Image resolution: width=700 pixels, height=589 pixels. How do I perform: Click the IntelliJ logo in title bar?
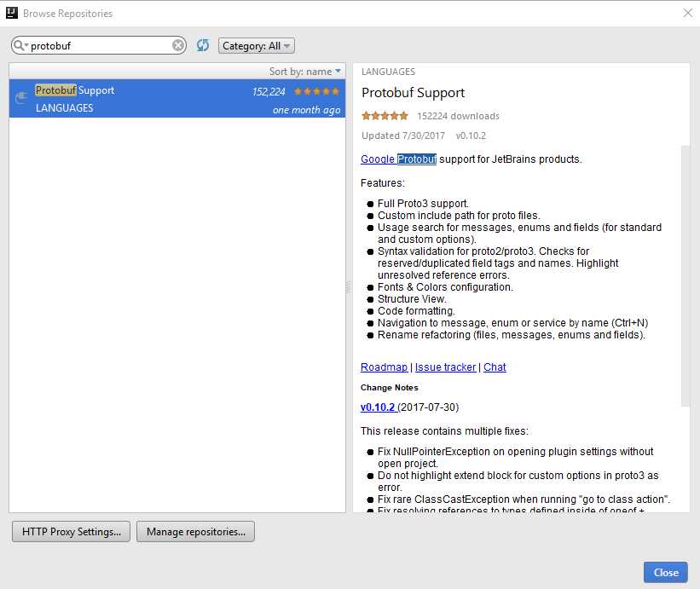click(12, 13)
